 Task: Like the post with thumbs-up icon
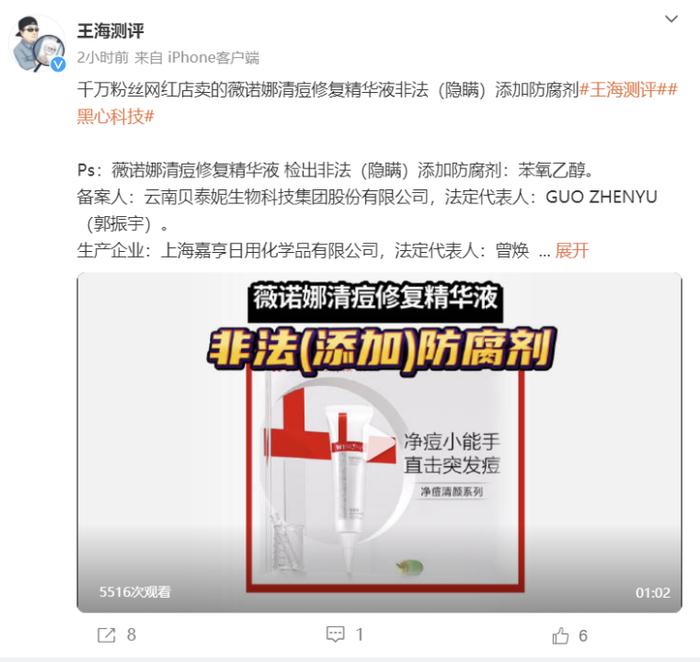point(560,635)
